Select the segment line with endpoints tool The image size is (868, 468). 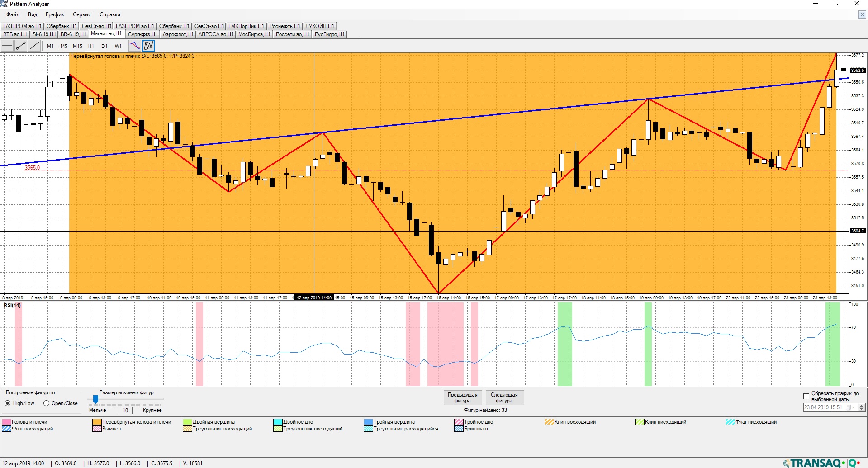tap(21, 46)
